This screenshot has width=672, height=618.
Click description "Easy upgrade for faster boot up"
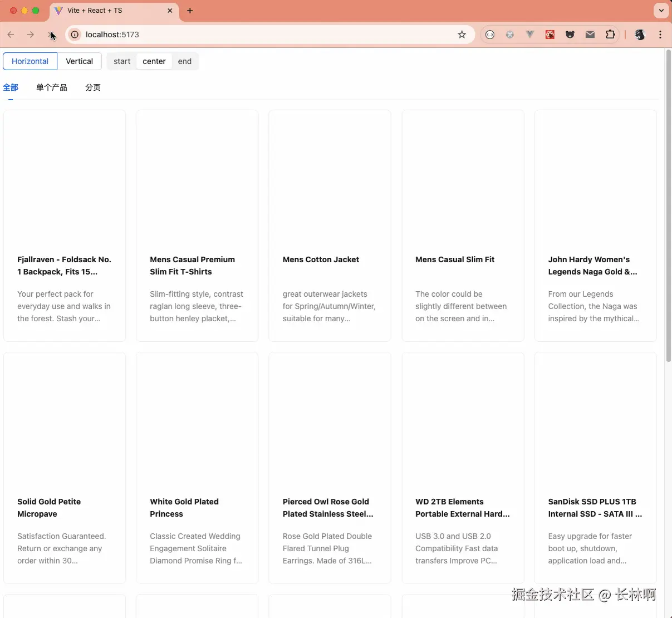coord(590,548)
